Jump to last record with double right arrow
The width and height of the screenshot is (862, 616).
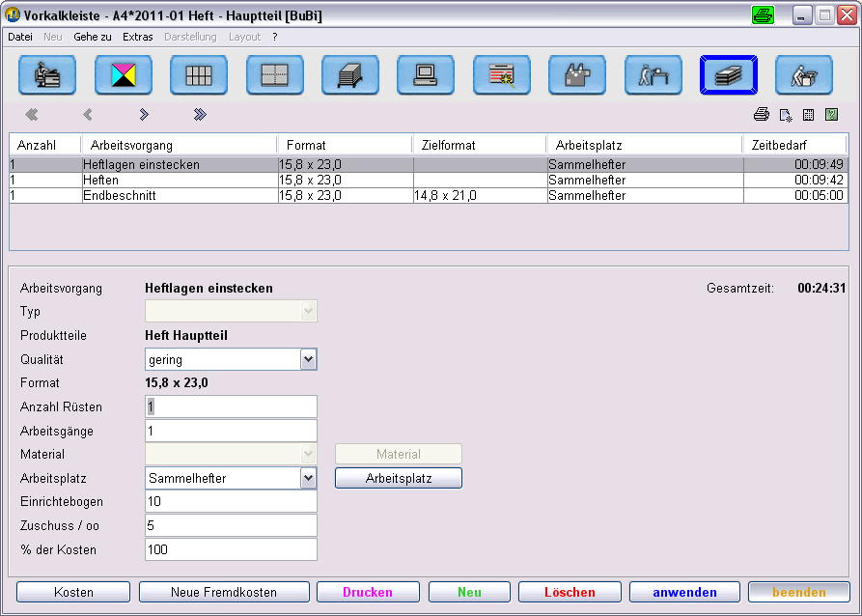click(200, 115)
